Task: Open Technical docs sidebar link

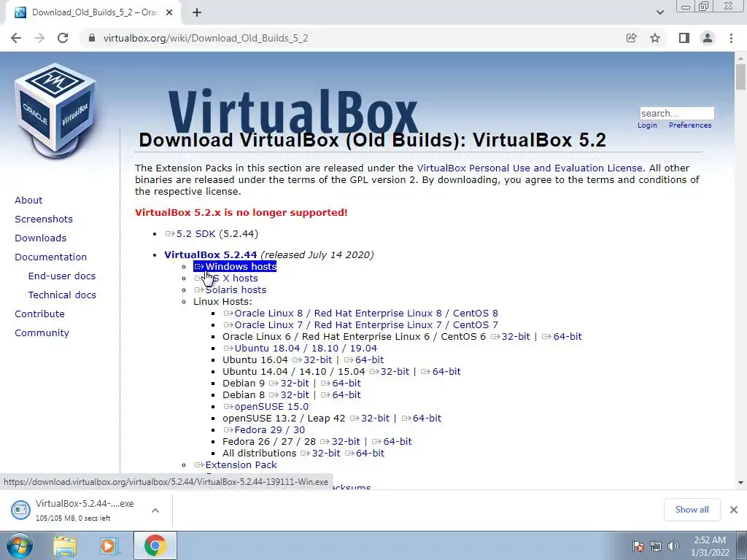Action: coord(62,295)
